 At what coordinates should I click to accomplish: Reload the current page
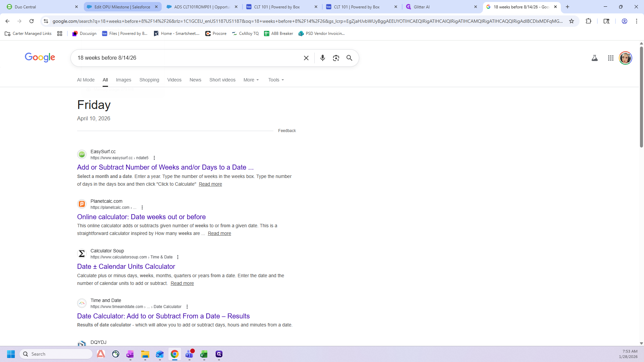(32, 21)
